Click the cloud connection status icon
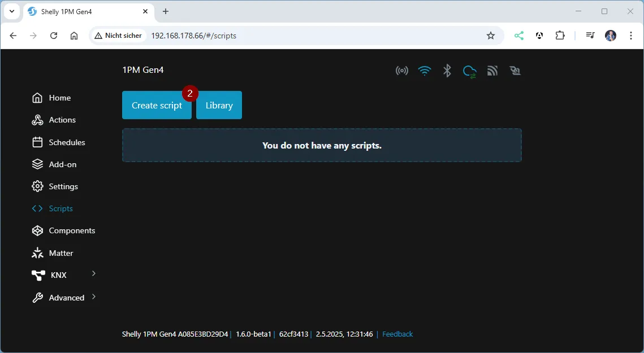The width and height of the screenshot is (644, 353). click(x=469, y=71)
